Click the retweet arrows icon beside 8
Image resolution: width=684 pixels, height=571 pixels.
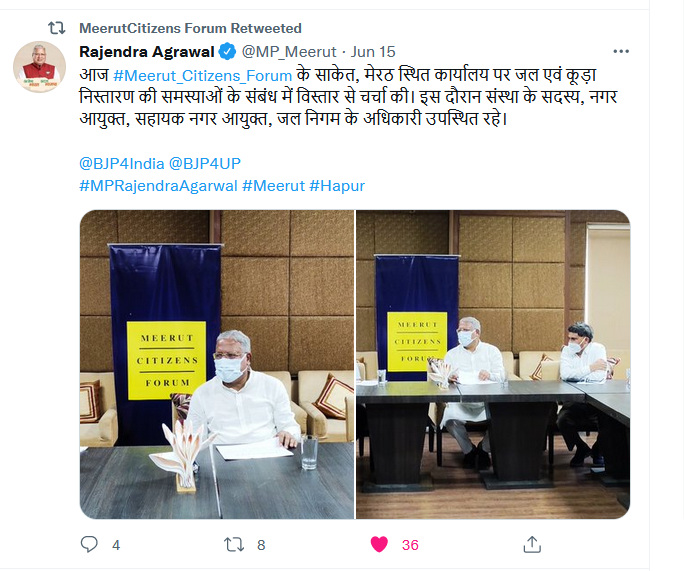tap(234, 544)
